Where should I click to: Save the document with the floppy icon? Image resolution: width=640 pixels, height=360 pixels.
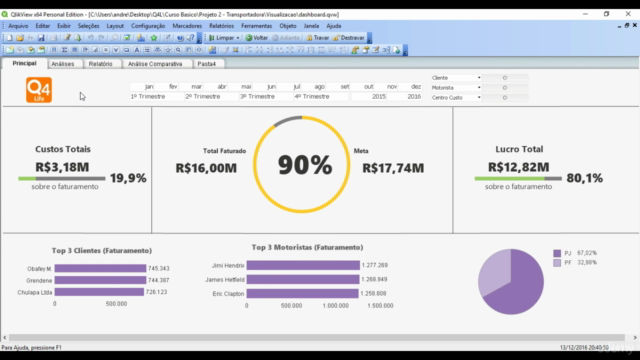(x=41, y=38)
